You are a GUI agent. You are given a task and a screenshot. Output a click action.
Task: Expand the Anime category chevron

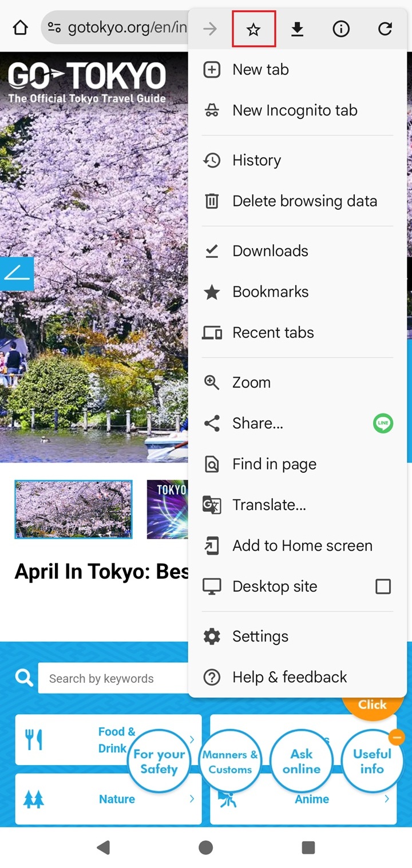387,799
